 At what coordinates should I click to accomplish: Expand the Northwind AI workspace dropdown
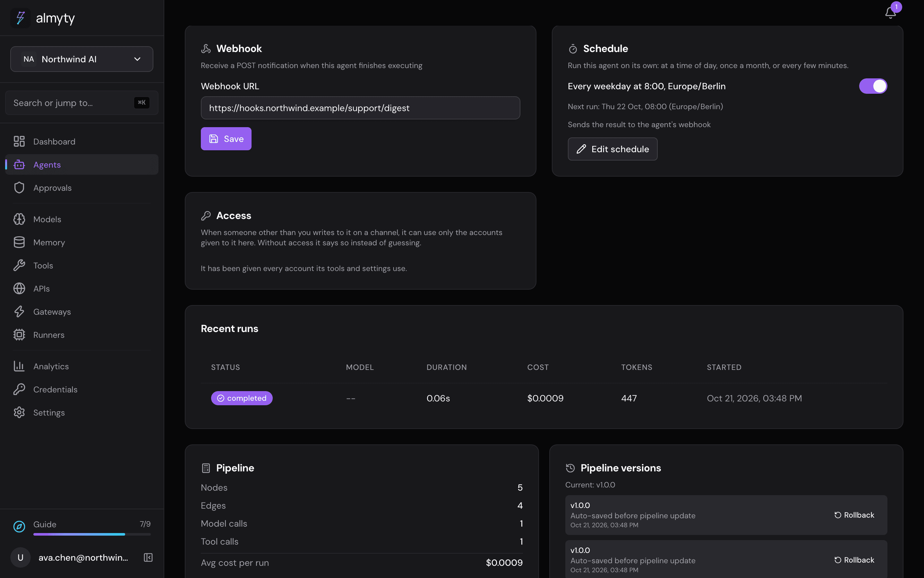pos(82,59)
